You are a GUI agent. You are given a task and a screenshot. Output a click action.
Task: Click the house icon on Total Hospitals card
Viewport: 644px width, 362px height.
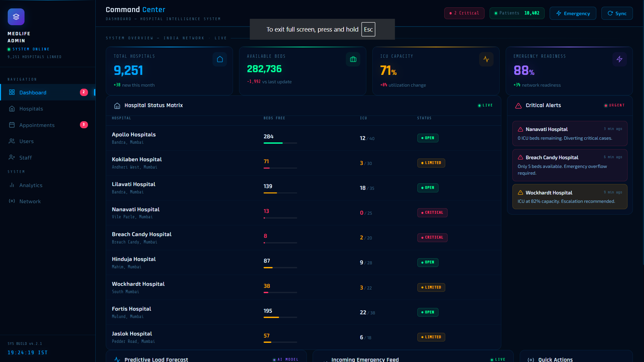220,59
